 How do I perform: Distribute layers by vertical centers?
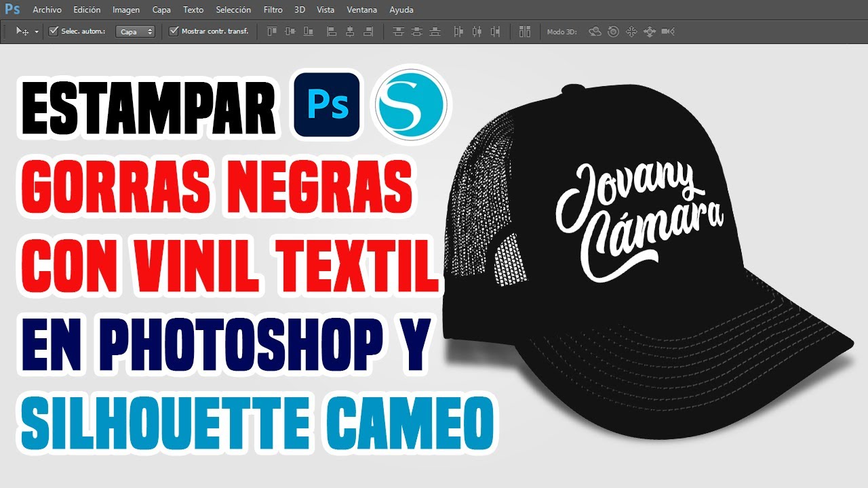pos(416,31)
